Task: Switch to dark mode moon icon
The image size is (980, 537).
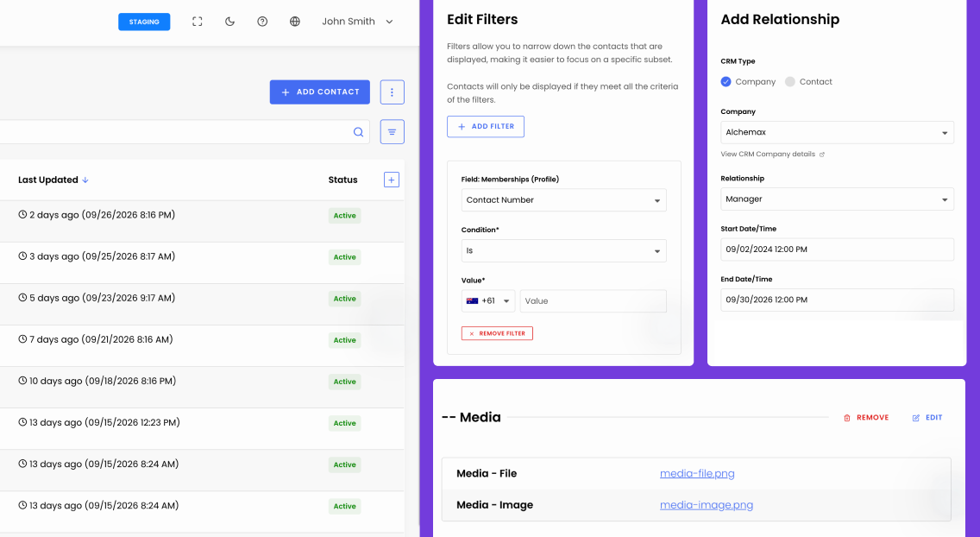Action: click(x=229, y=22)
